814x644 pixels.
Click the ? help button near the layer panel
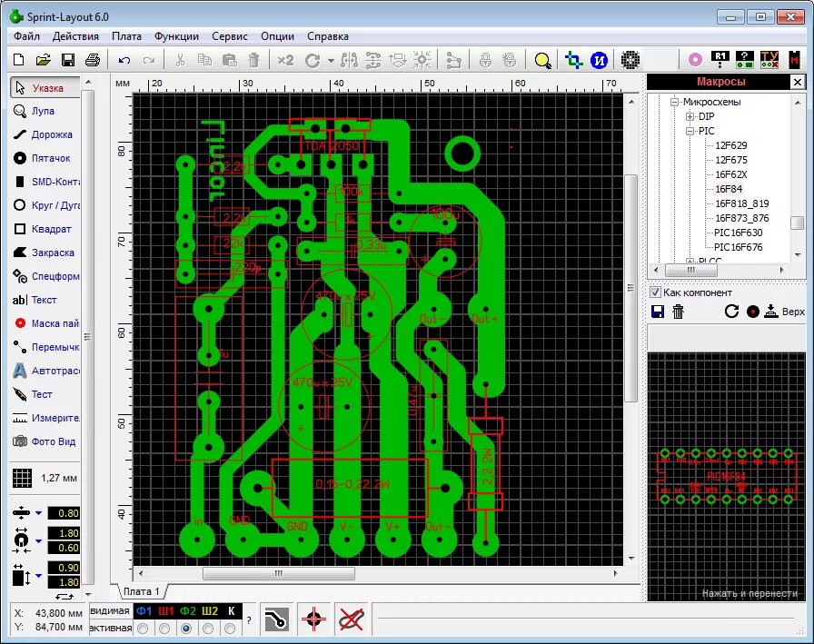[250, 621]
